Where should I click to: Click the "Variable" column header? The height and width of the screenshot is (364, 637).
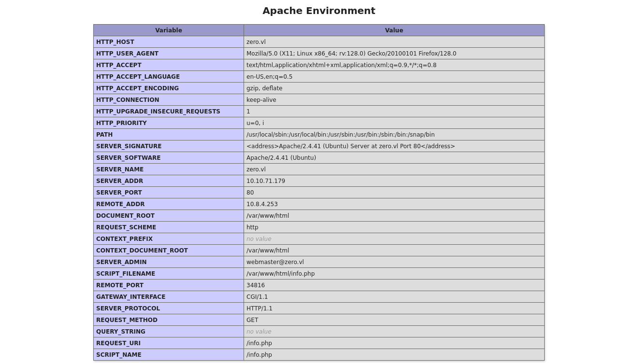click(169, 30)
